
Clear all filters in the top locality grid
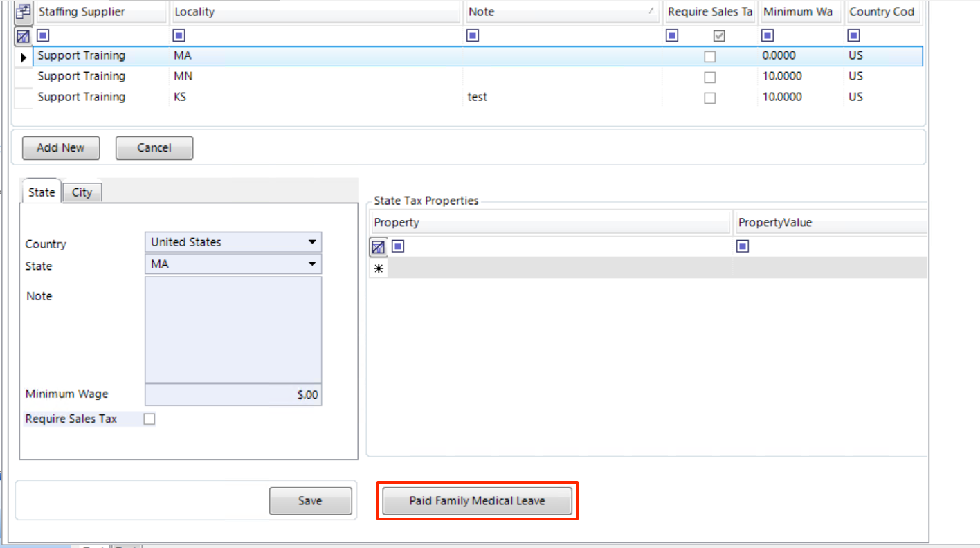(24, 36)
